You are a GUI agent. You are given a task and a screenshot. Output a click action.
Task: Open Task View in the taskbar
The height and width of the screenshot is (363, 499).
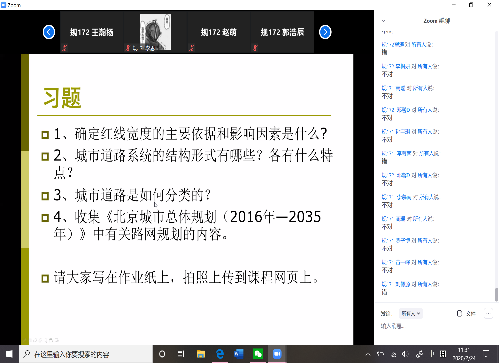(181, 354)
